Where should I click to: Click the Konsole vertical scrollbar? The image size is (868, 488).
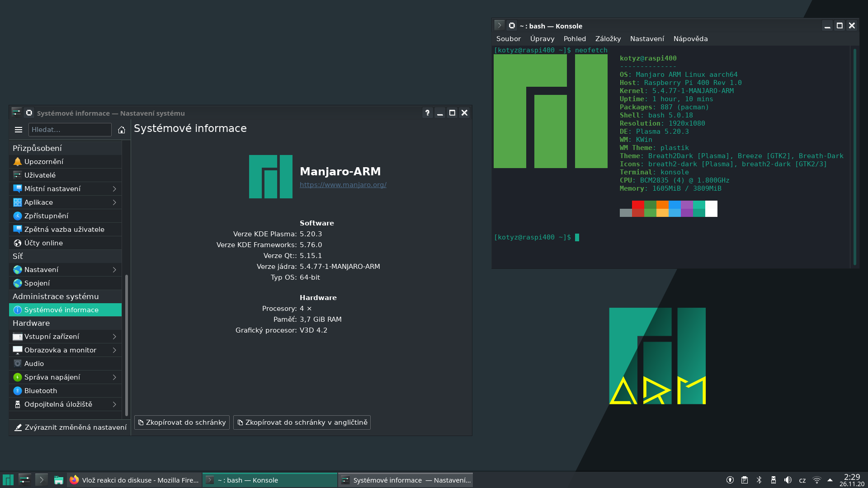(x=855, y=157)
